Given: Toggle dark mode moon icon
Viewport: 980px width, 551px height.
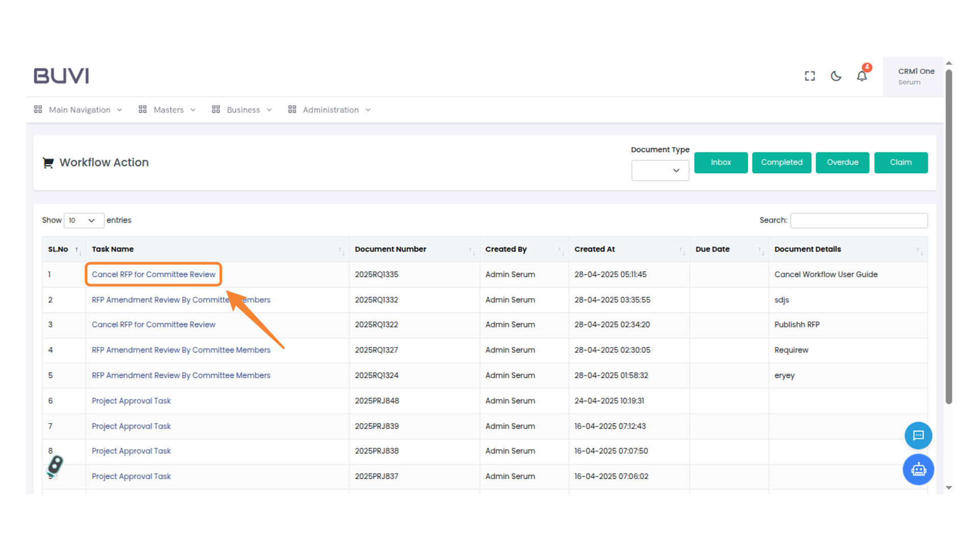Looking at the screenshot, I should (x=836, y=76).
